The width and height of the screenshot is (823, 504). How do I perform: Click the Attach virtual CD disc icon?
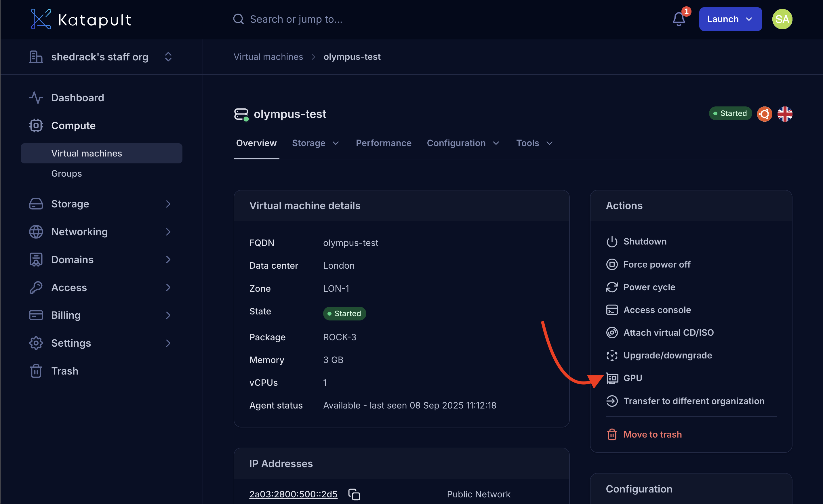click(611, 332)
